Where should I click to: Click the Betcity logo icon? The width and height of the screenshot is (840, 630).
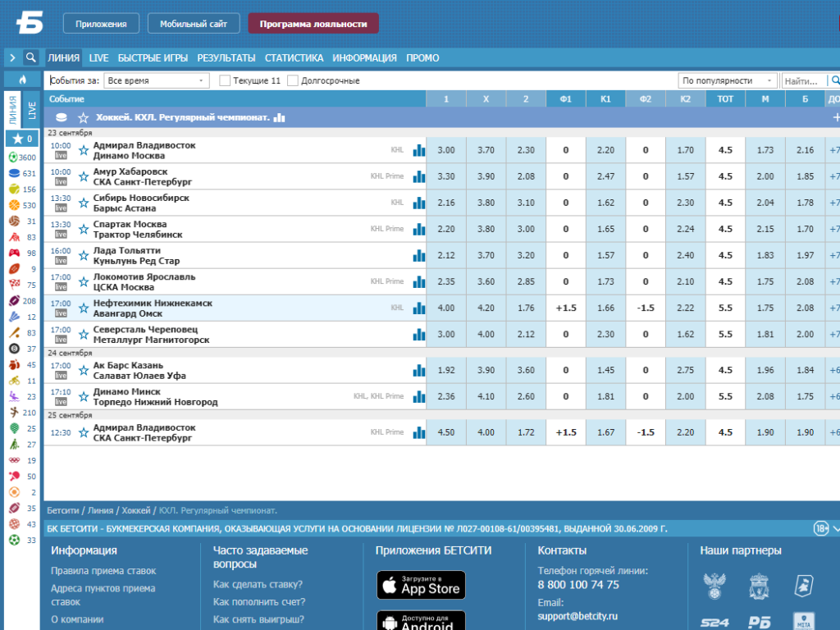pyautogui.click(x=30, y=23)
